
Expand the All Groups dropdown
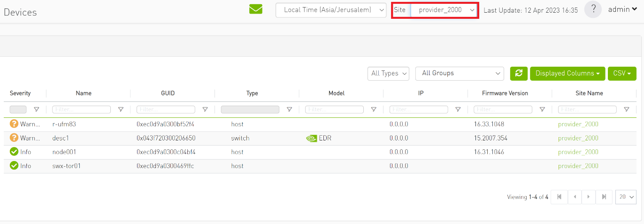(460, 73)
